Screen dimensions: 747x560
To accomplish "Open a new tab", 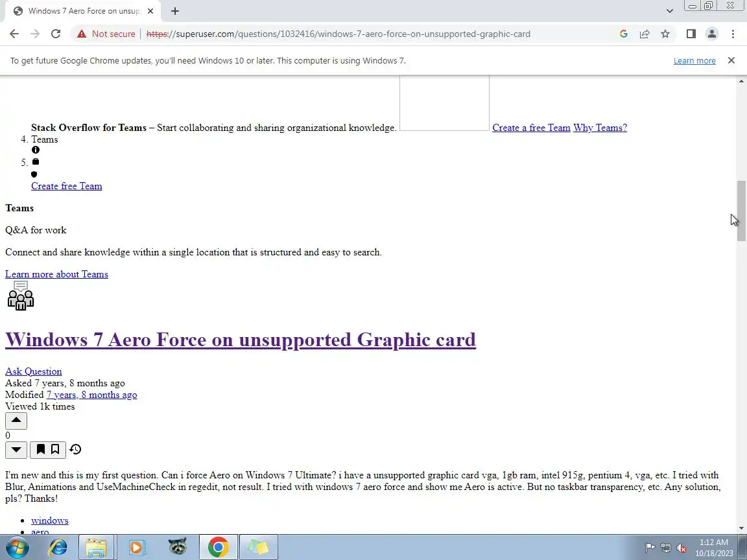I will (x=175, y=11).
